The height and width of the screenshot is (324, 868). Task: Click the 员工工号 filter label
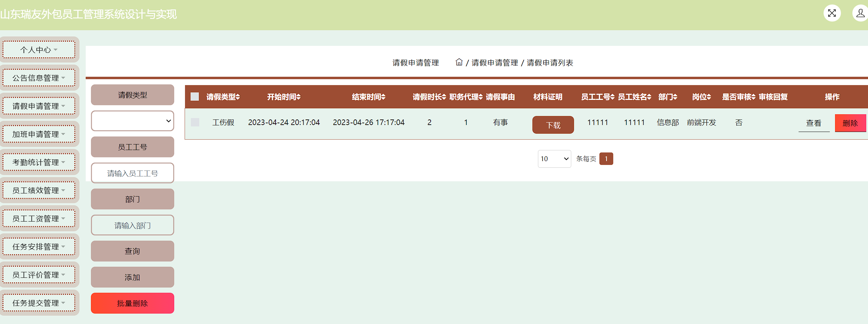click(x=133, y=147)
